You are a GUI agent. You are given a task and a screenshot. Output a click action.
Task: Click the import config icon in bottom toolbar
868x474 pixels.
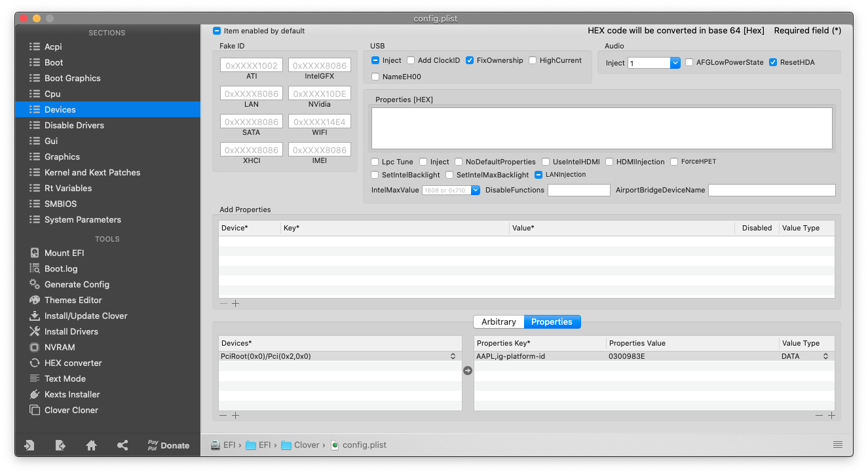click(x=29, y=445)
